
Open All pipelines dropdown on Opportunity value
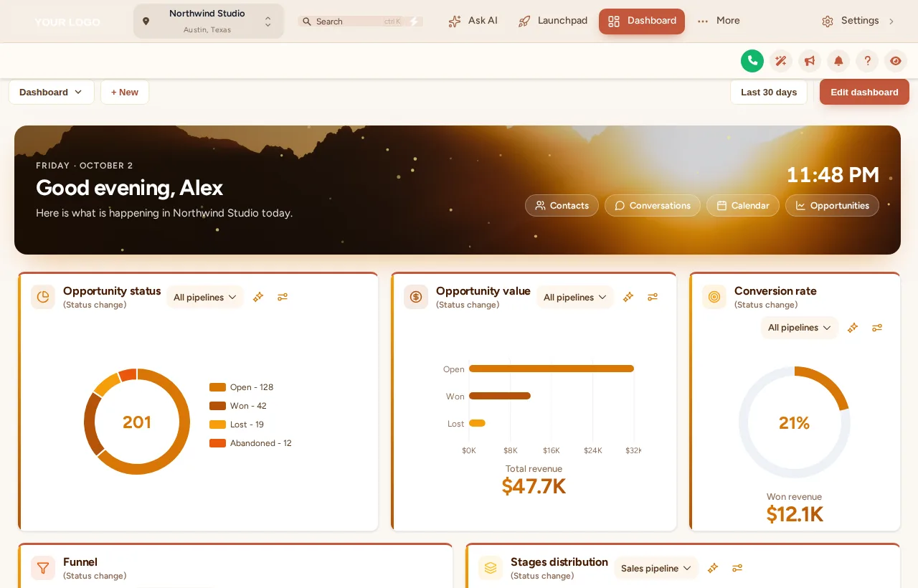pyautogui.click(x=575, y=297)
